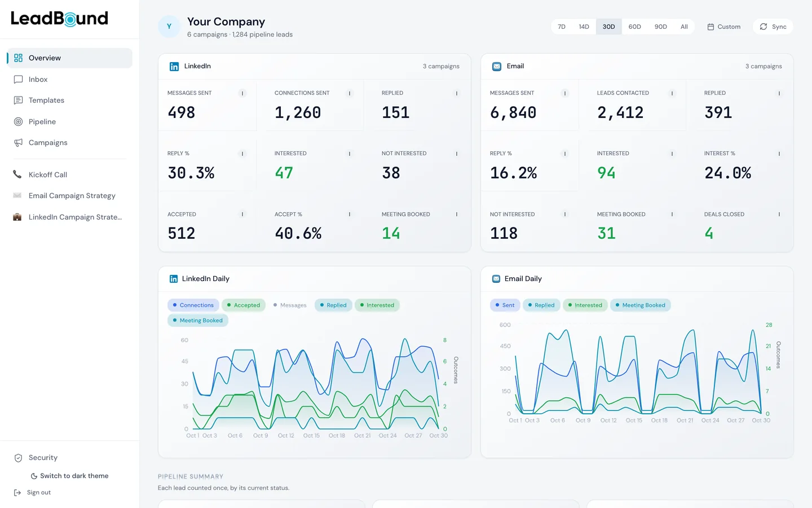Select the 14D time range
This screenshot has width=812, height=508.
point(584,27)
